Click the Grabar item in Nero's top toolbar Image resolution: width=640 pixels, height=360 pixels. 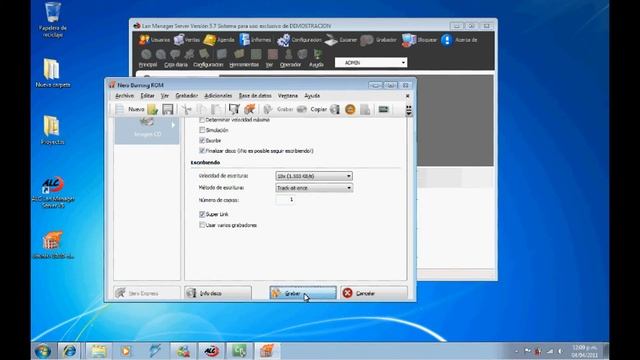(278, 109)
